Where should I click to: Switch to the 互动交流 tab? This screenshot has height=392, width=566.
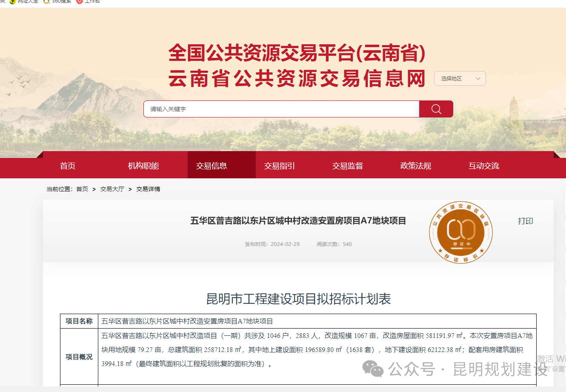(483, 166)
